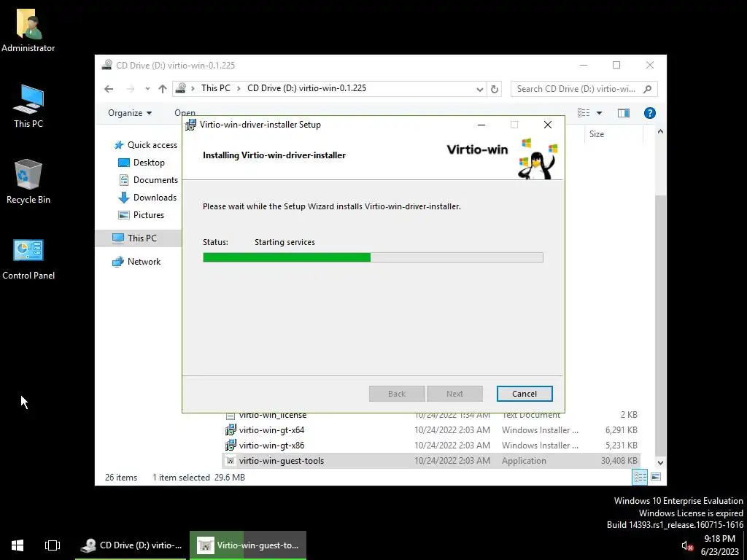Click This PC in address breadcrumb

(216, 88)
